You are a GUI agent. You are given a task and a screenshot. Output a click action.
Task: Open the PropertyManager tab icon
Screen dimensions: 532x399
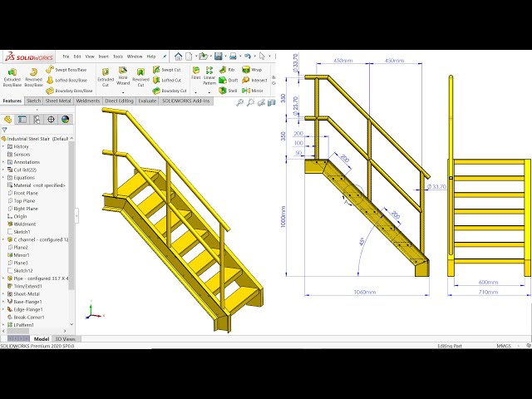point(22,120)
